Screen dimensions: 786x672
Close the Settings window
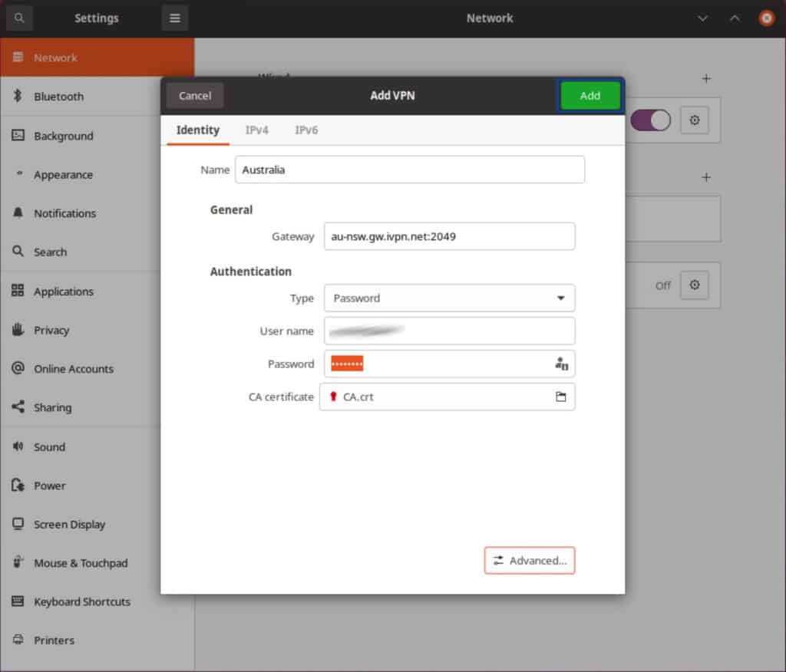pyautogui.click(x=766, y=18)
